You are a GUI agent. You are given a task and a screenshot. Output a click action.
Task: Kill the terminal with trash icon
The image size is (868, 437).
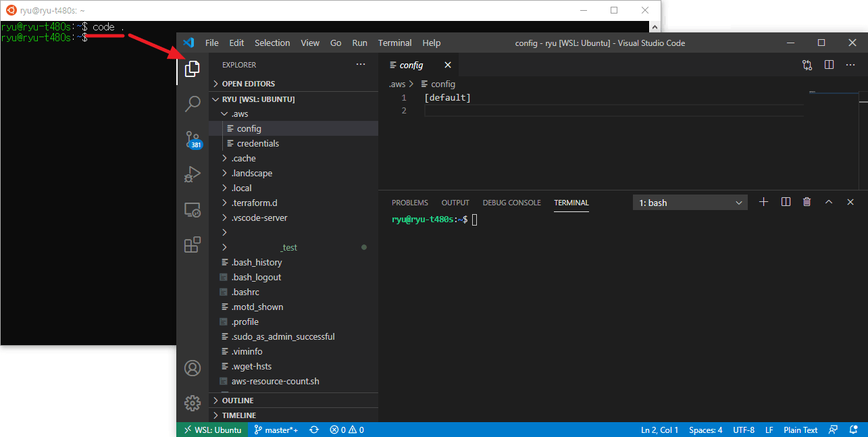[807, 202]
